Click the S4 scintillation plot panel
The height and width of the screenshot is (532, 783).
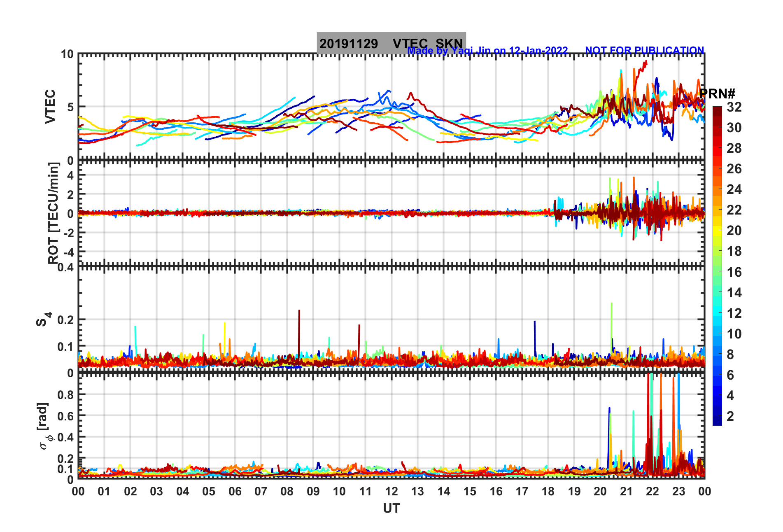click(x=391, y=320)
